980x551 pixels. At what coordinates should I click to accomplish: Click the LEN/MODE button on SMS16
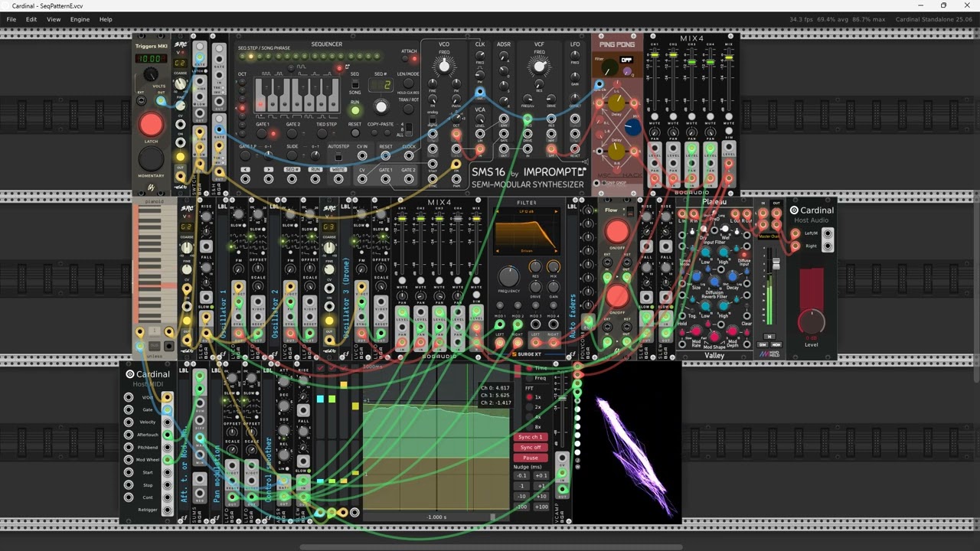[x=408, y=83]
